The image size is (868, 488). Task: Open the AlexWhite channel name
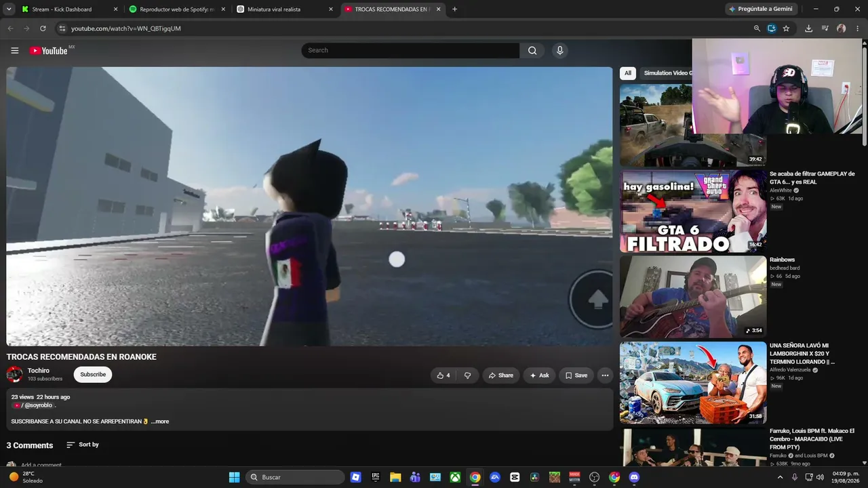point(781,190)
